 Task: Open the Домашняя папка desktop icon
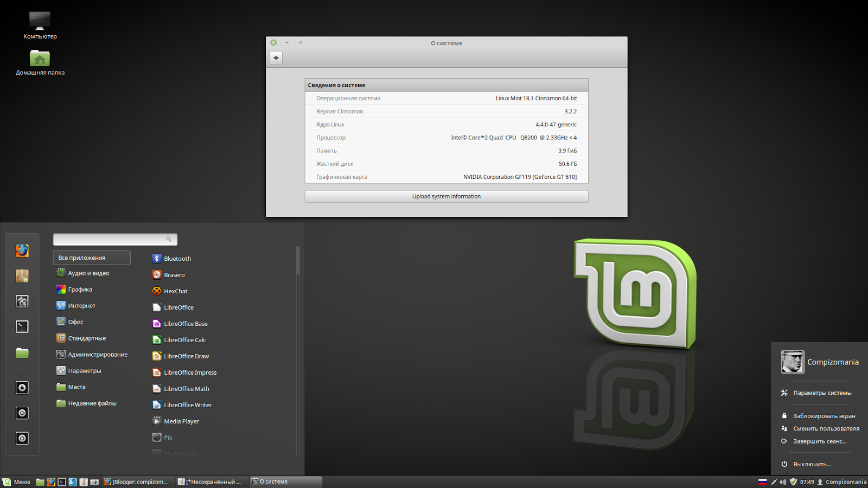click(x=40, y=62)
